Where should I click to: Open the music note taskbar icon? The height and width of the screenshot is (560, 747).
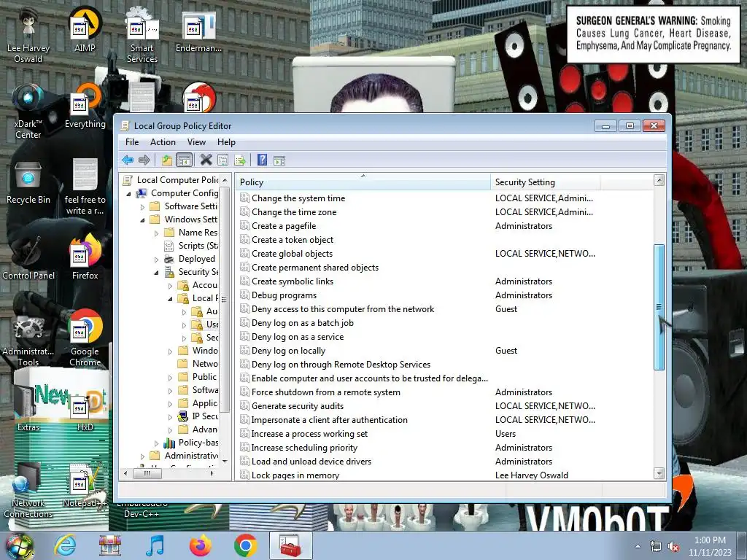tap(155, 545)
